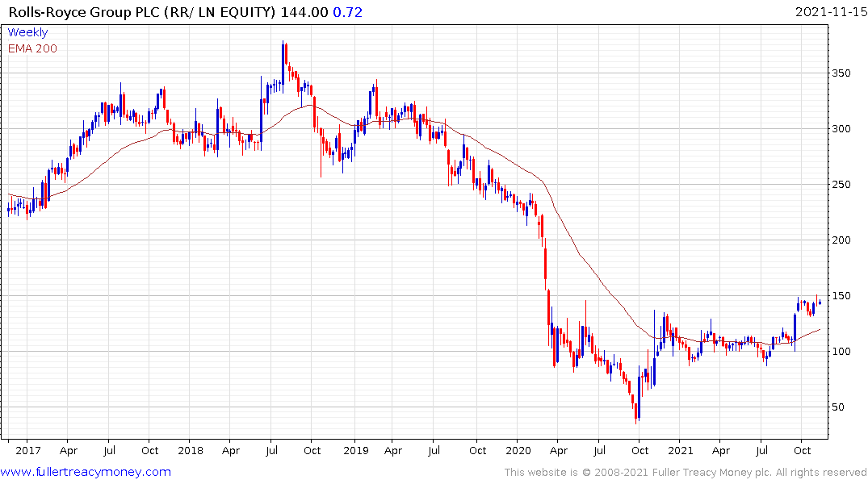Click the chart date '2021-11-15'
This screenshot has width=868, height=484.
point(831,11)
